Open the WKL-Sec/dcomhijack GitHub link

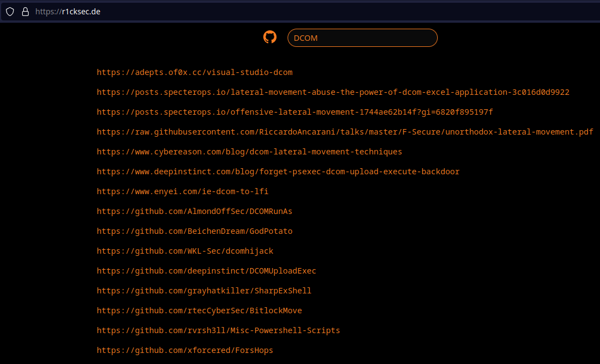point(185,251)
